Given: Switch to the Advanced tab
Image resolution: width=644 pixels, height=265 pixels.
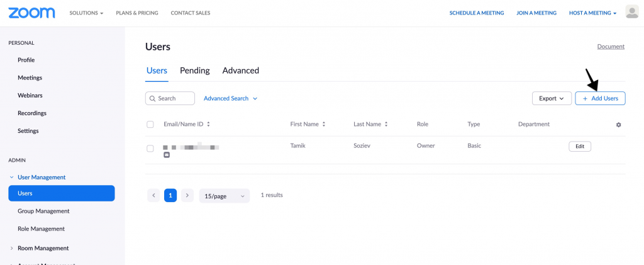Looking at the screenshot, I should pyautogui.click(x=240, y=70).
